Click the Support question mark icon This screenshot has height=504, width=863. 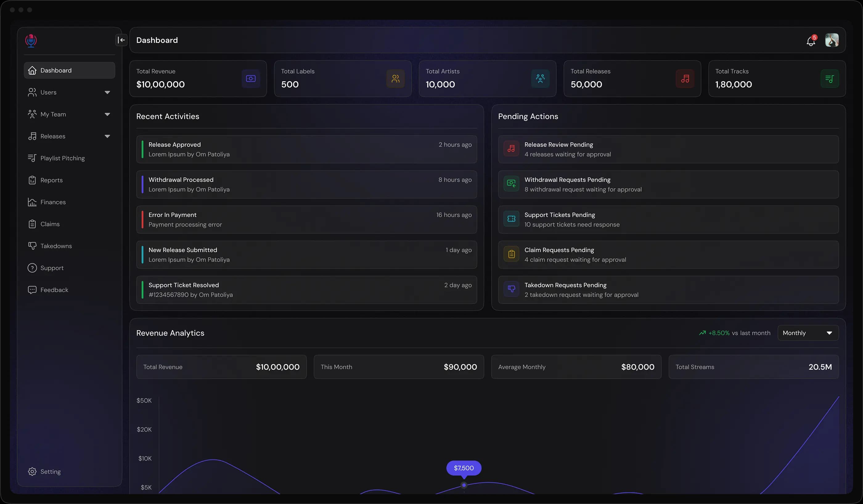(x=32, y=268)
